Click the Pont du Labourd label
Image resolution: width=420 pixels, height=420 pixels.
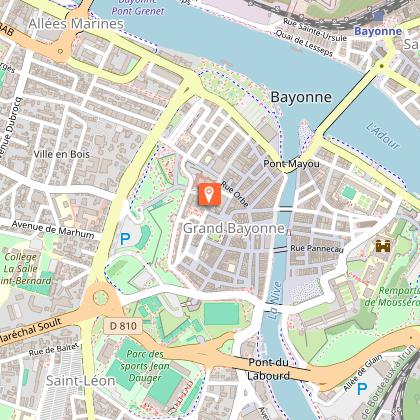[269, 369]
